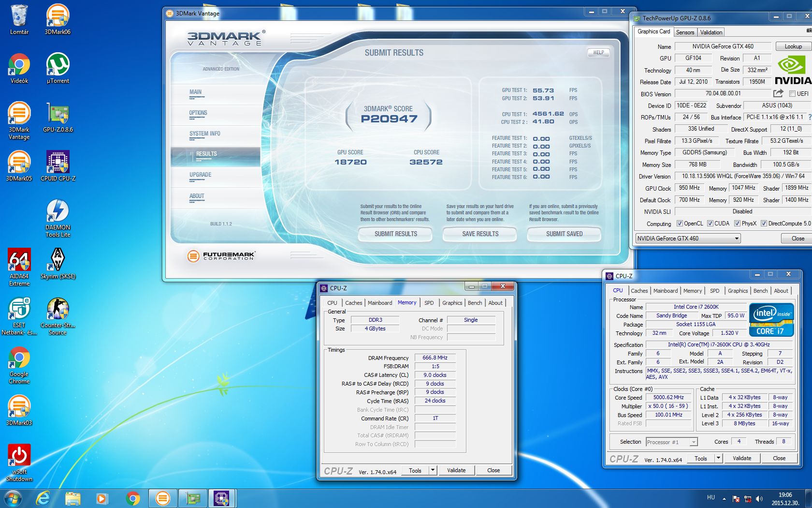The height and width of the screenshot is (508, 812).
Task: Click the BIOS share/export arrow icon in GPU-Z
Action: (x=778, y=93)
